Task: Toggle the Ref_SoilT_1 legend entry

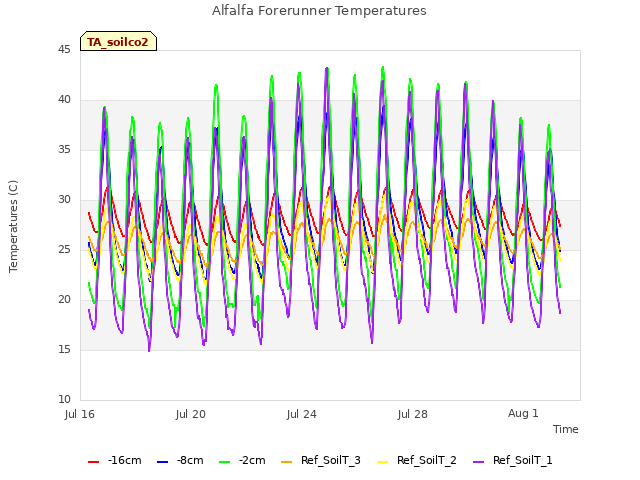Action: pos(513,461)
